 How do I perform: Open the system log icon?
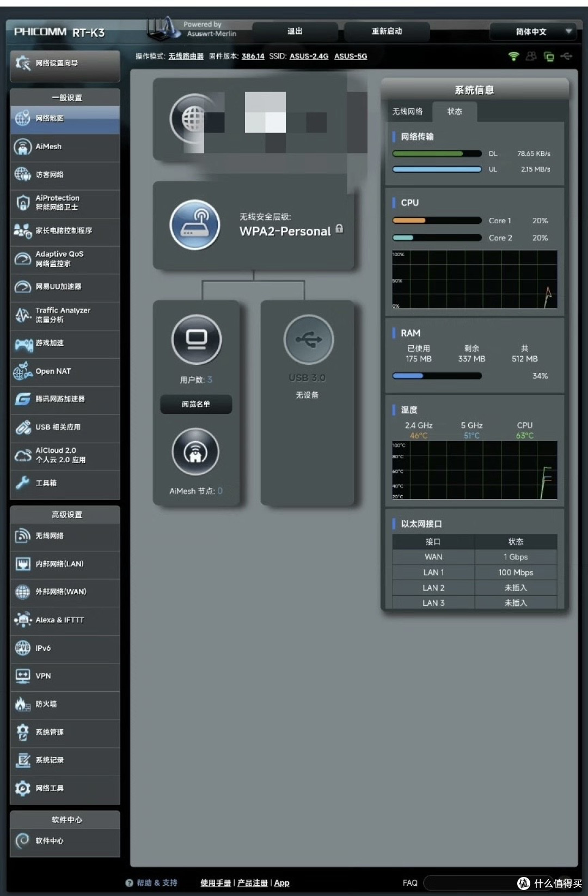(x=22, y=760)
